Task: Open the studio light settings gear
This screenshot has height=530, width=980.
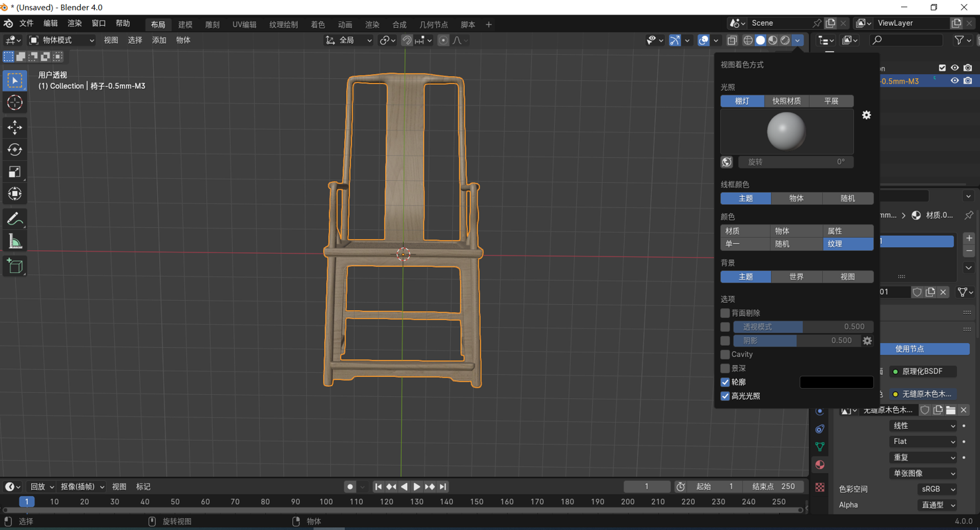Action: [x=867, y=115]
